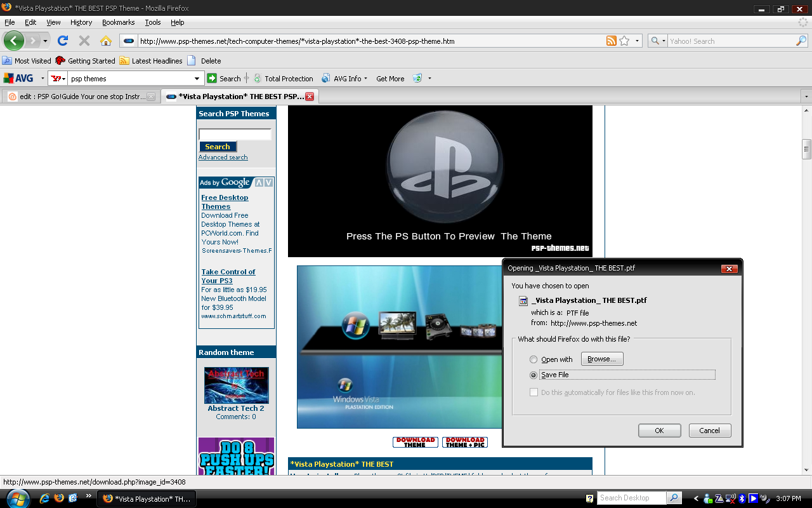812x508 pixels.
Task: Bookmark this page with the star icon
Action: [x=624, y=41]
